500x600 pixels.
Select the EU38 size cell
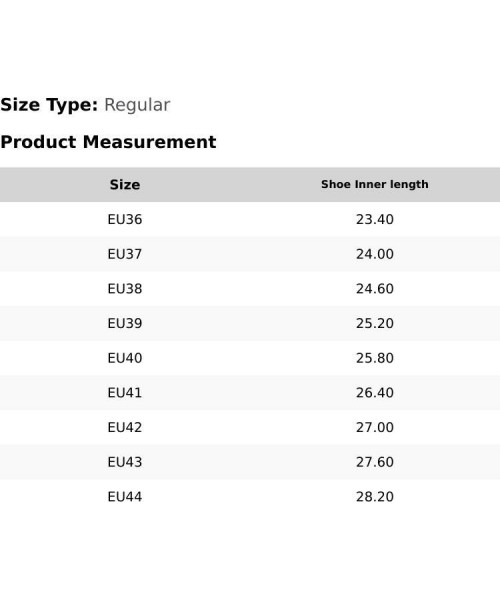[125, 289]
